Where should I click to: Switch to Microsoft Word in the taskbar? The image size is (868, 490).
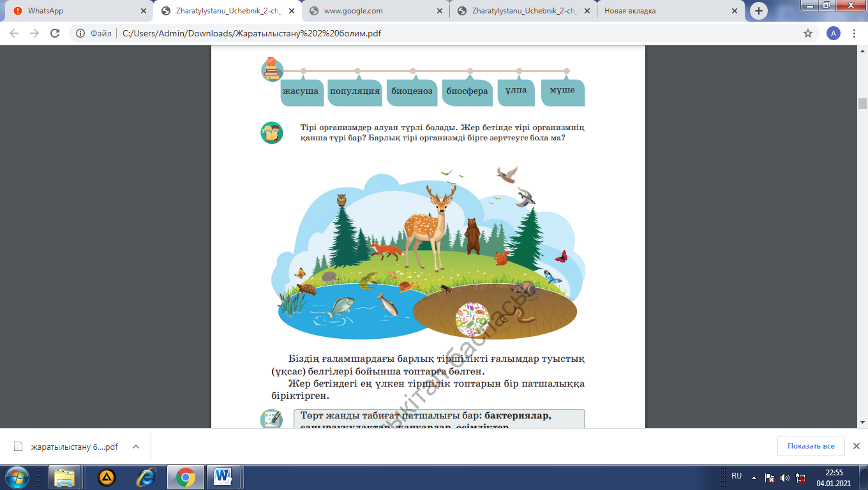click(x=223, y=477)
